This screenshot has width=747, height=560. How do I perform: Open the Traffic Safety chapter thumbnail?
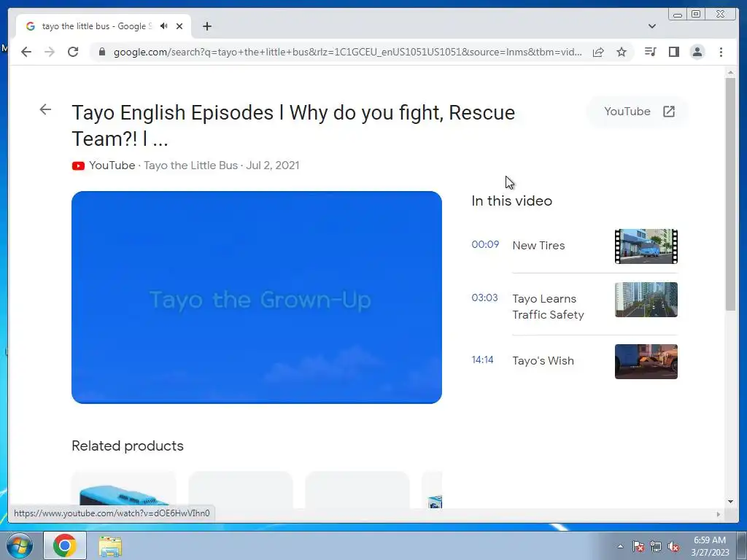tap(646, 300)
